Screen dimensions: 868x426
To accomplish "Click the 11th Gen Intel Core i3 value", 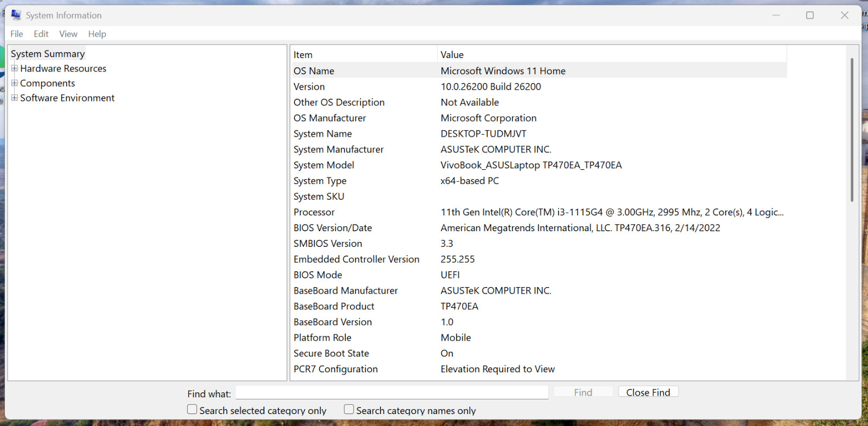I will coord(612,212).
